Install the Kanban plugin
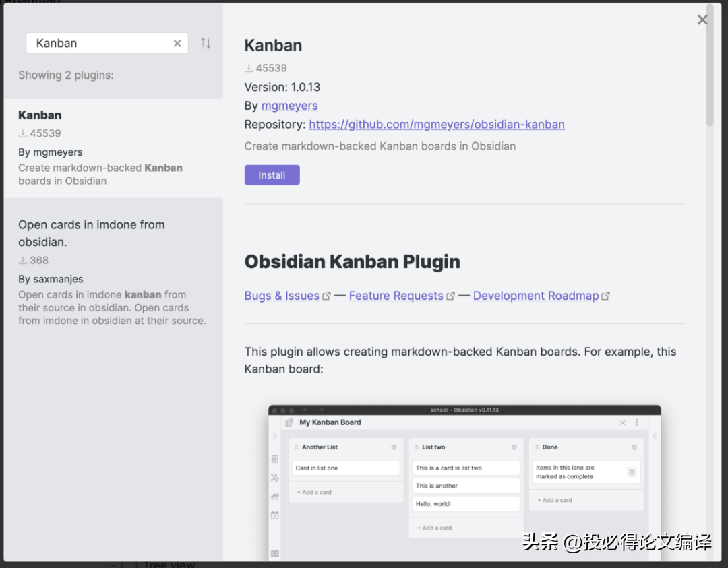 point(272,175)
